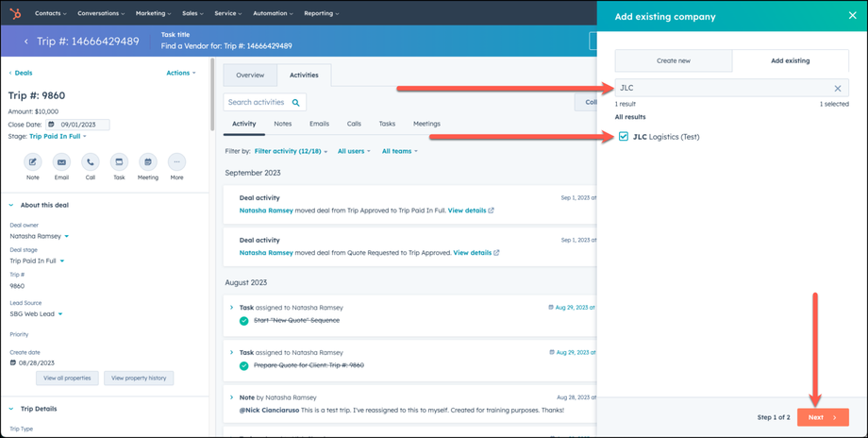
Task: Expand the Note by Natasha Ramsey entry
Action: pyautogui.click(x=231, y=397)
